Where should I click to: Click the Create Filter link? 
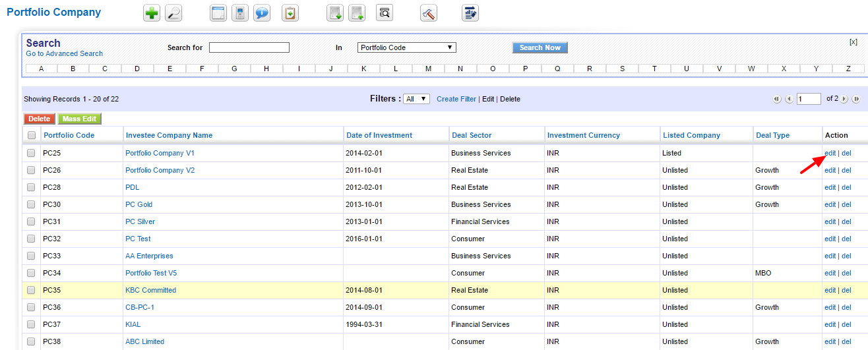pyautogui.click(x=456, y=99)
